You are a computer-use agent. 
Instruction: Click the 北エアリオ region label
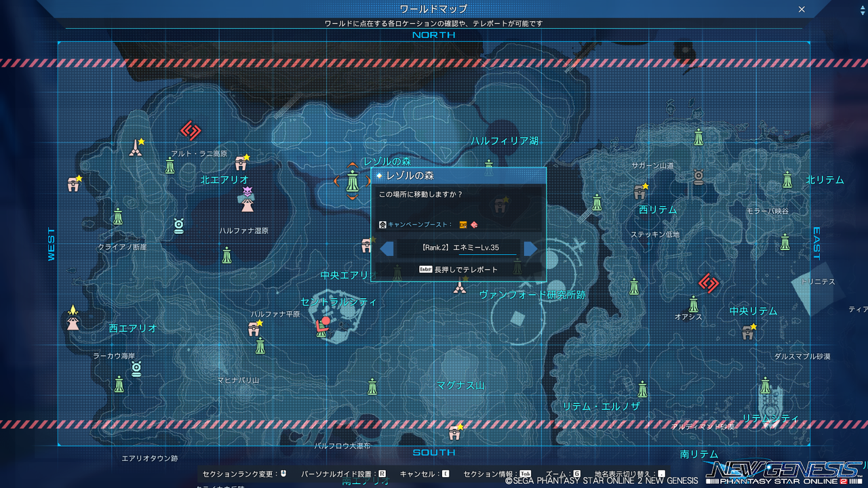point(225,180)
